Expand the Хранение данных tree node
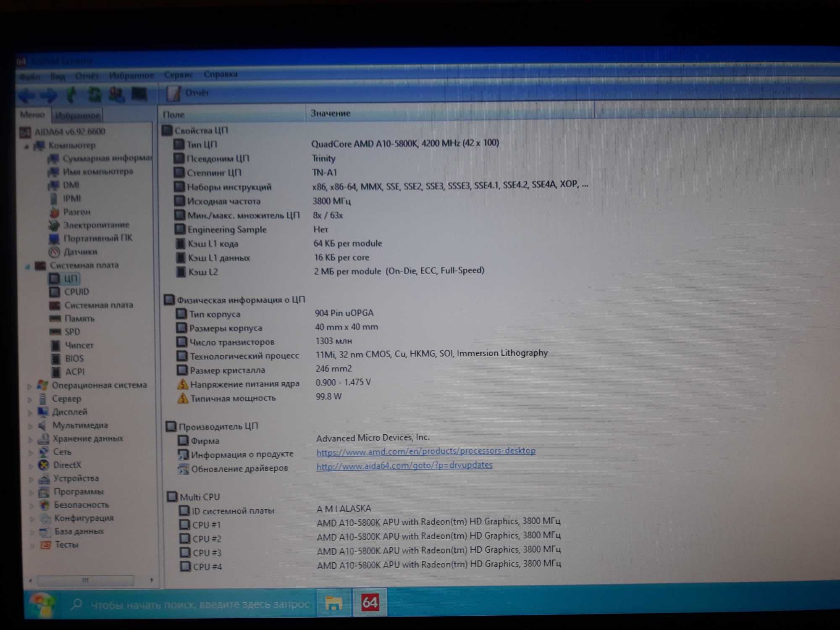The height and width of the screenshot is (630, 840). pos(30,440)
